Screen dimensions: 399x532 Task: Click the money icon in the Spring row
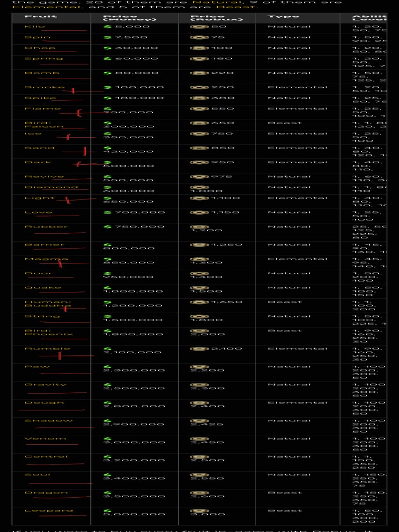pyautogui.click(x=107, y=59)
